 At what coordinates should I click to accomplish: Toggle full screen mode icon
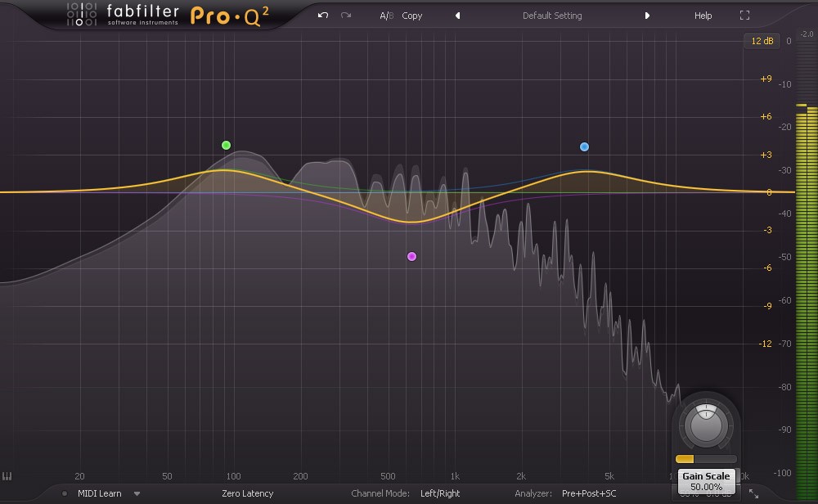pos(744,16)
